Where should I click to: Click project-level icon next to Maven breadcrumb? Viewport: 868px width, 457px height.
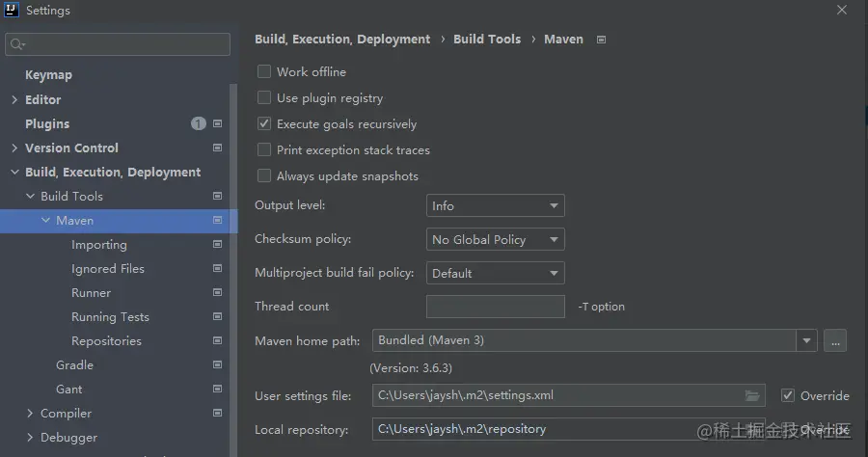pyautogui.click(x=602, y=40)
